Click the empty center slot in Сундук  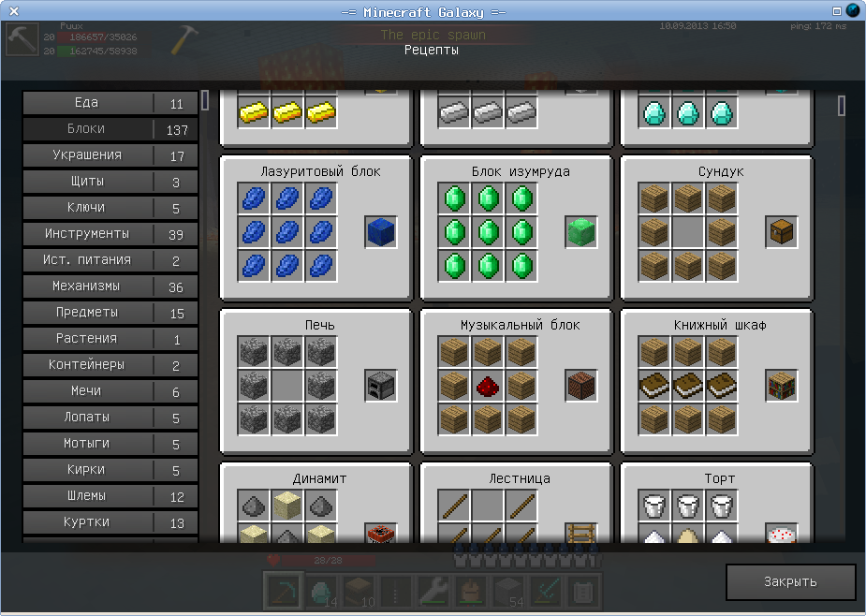pos(688,232)
